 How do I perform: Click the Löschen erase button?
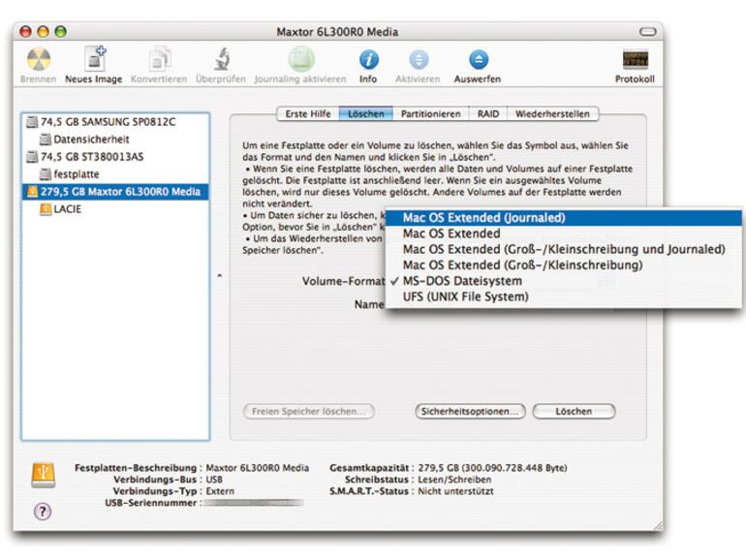click(x=574, y=411)
